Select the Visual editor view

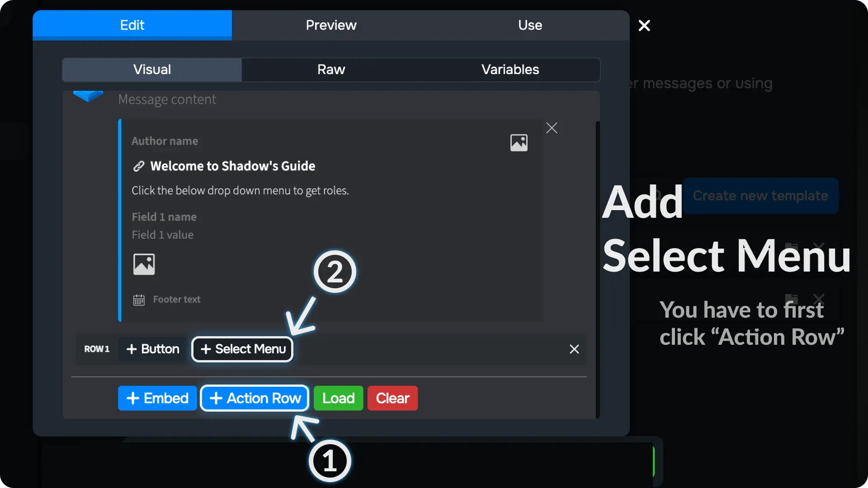[x=152, y=70]
